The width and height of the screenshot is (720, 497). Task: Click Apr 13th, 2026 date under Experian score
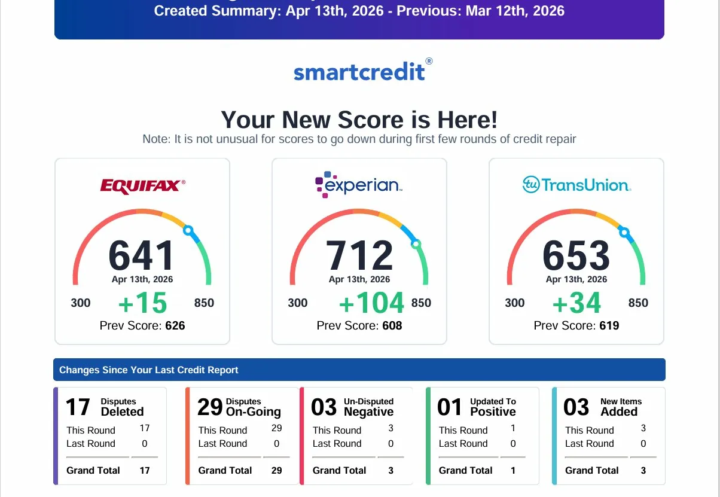click(359, 279)
